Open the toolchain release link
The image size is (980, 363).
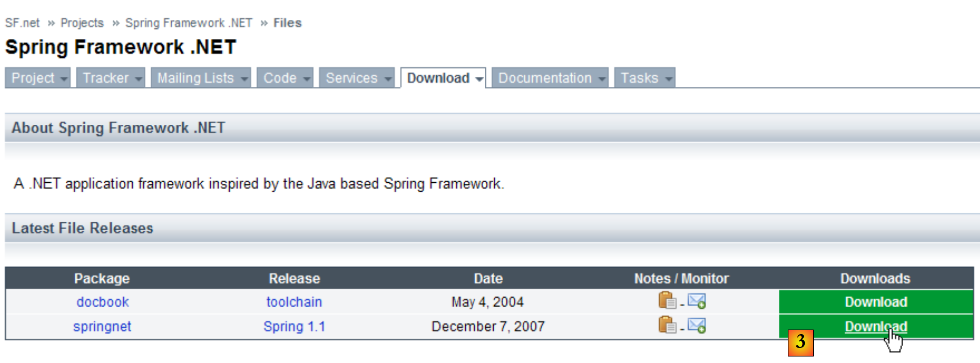click(294, 302)
